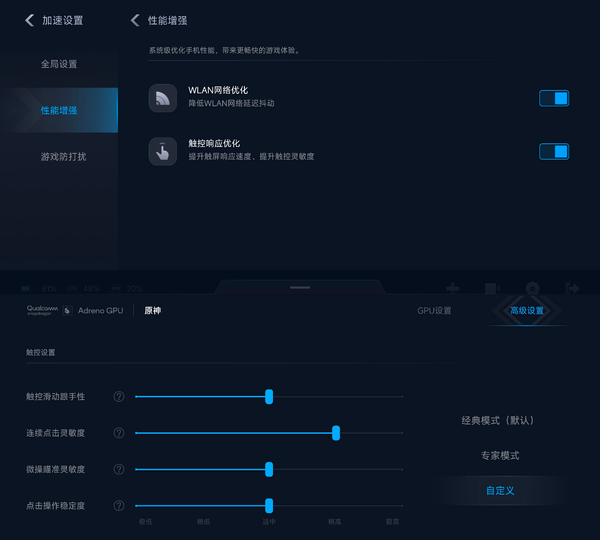Click the 点击操作稳定度 slider handle

coord(269,506)
